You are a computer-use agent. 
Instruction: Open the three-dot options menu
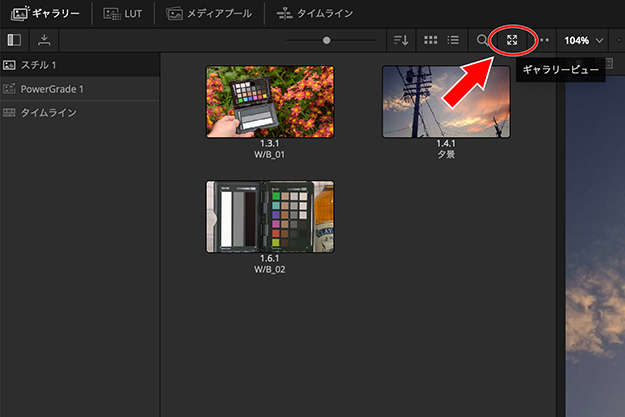(544, 40)
